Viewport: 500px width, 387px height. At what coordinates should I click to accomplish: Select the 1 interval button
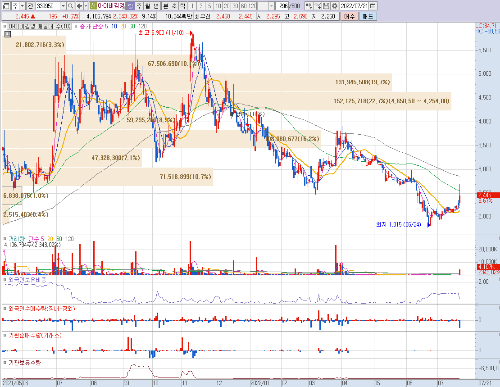click(x=192, y=6)
